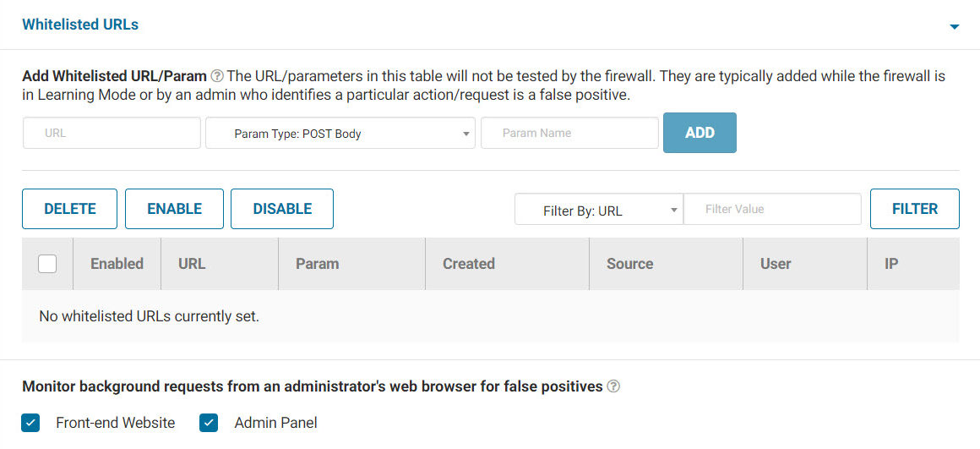Click help icon next to Monitor background requests
The width and height of the screenshot is (980, 449).
tap(613, 386)
